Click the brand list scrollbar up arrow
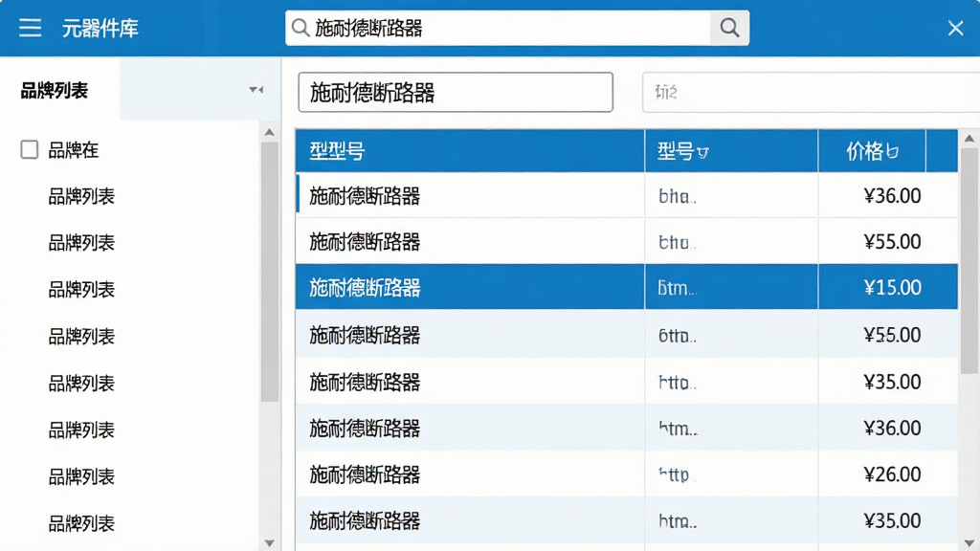Viewport: 980px width, 551px height. [x=269, y=132]
